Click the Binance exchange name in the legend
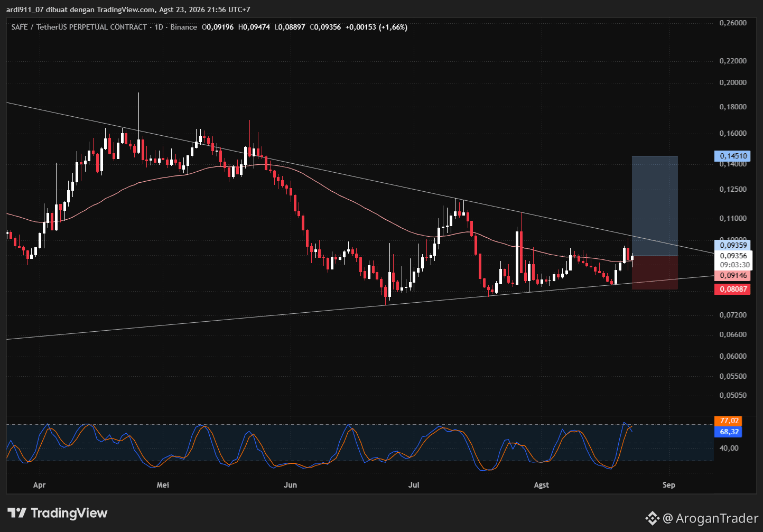 (184, 27)
